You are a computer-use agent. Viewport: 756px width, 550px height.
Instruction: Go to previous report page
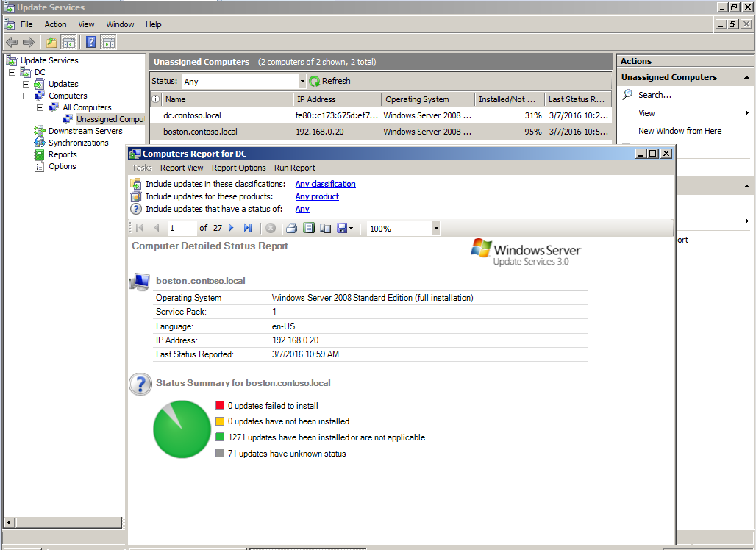pos(156,228)
